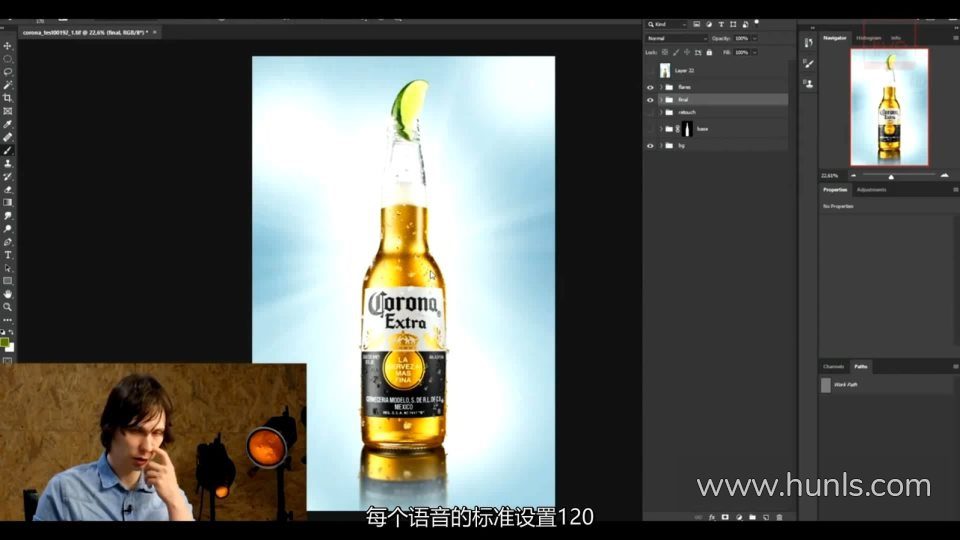The height and width of the screenshot is (540, 960).
Task: Select the Type tool
Action: pyautogui.click(x=7, y=255)
